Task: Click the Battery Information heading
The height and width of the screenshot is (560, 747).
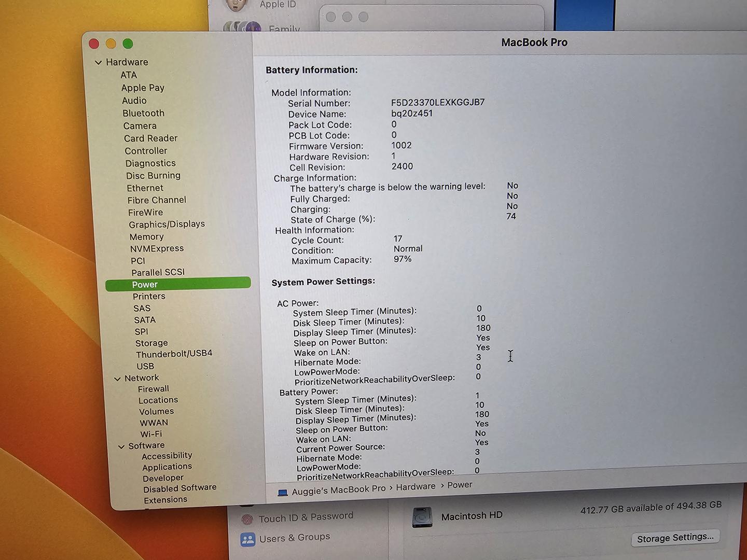Action: point(312,70)
